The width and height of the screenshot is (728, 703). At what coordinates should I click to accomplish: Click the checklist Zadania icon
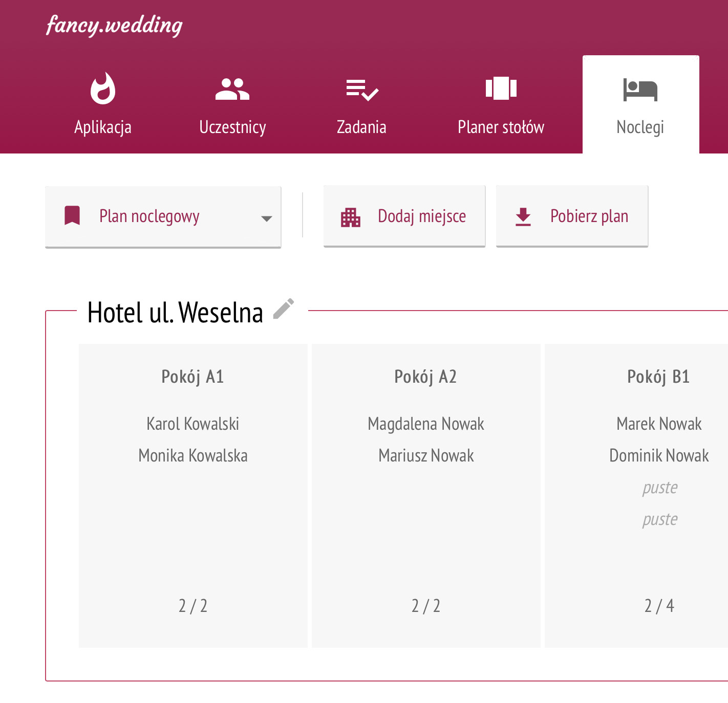362,90
